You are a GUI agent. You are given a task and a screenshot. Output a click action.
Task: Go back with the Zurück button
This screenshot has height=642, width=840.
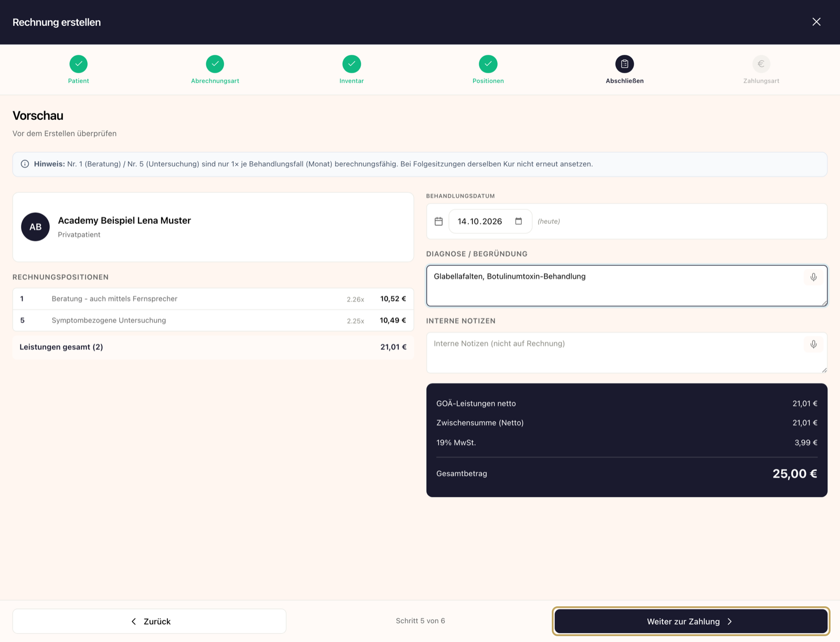pos(150,622)
